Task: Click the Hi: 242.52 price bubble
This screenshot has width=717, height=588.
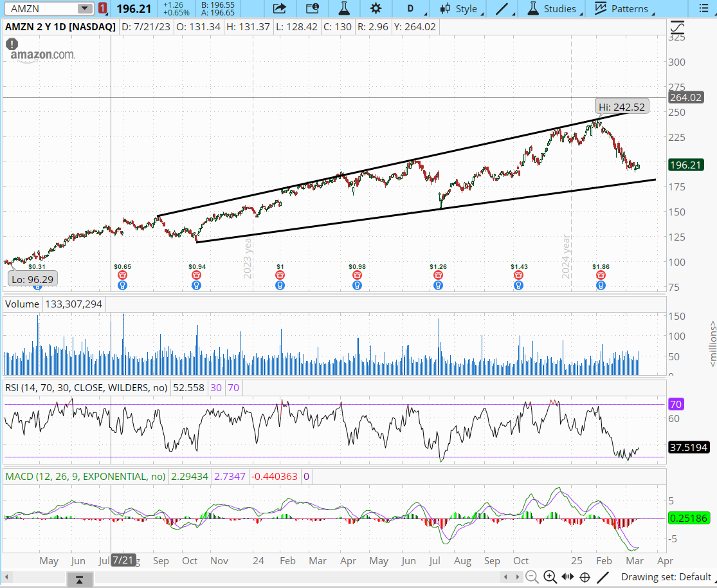Action: click(x=621, y=107)
